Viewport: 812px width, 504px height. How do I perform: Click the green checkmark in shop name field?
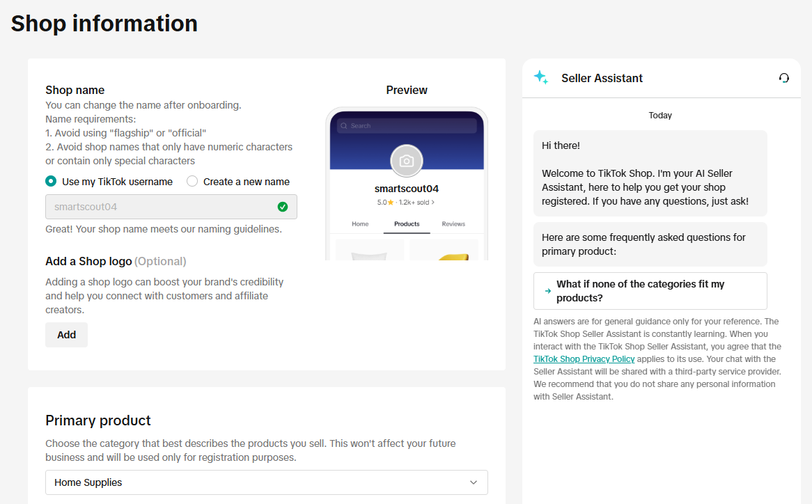(283, 207)
